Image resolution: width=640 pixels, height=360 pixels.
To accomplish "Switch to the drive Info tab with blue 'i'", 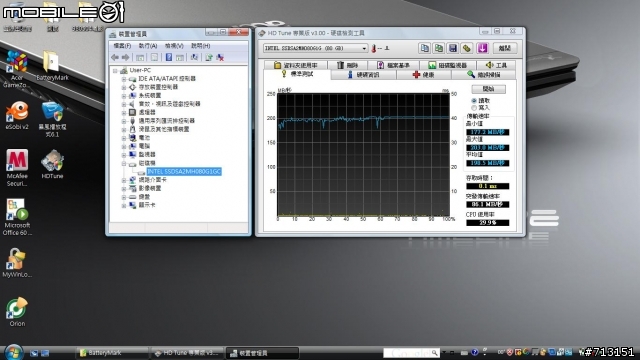I will (363, 75).
